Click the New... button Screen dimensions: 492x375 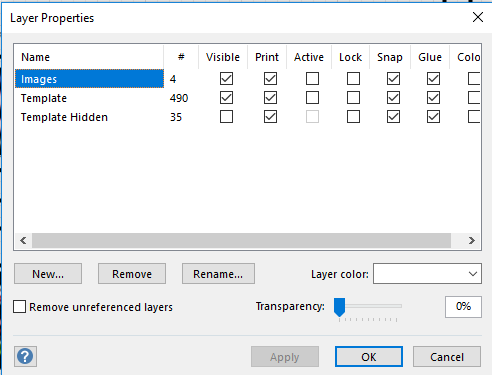(x=48, y=274)
